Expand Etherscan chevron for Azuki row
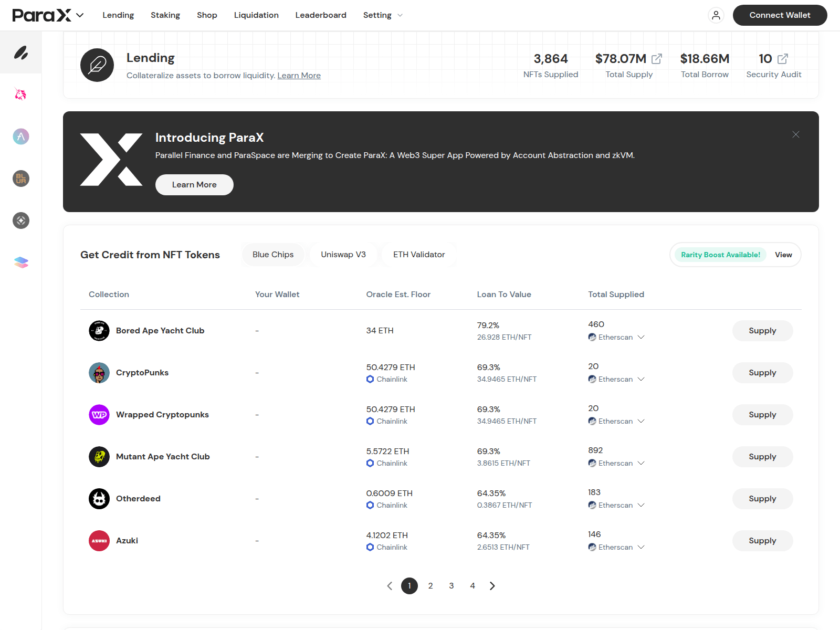840x630 pixels. [641, 547]
